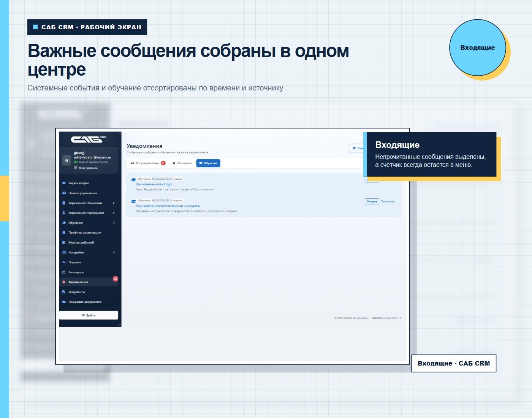The width and height of the screenshot is (532, 418).
Task: Click the person icon for Управление персоналом
Action: coord(64,213)
